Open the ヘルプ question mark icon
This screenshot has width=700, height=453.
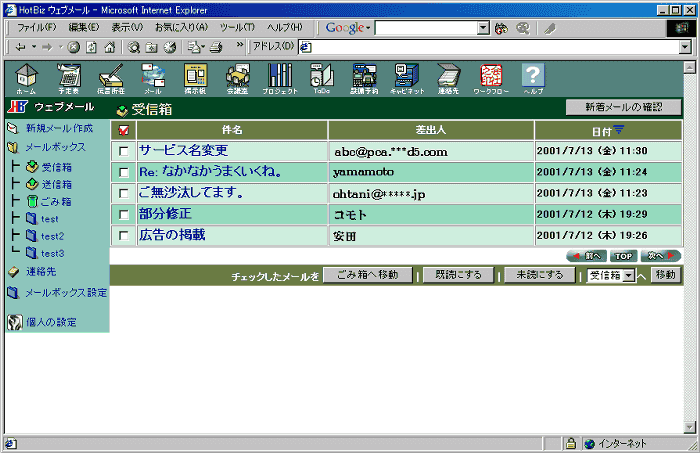533,78
